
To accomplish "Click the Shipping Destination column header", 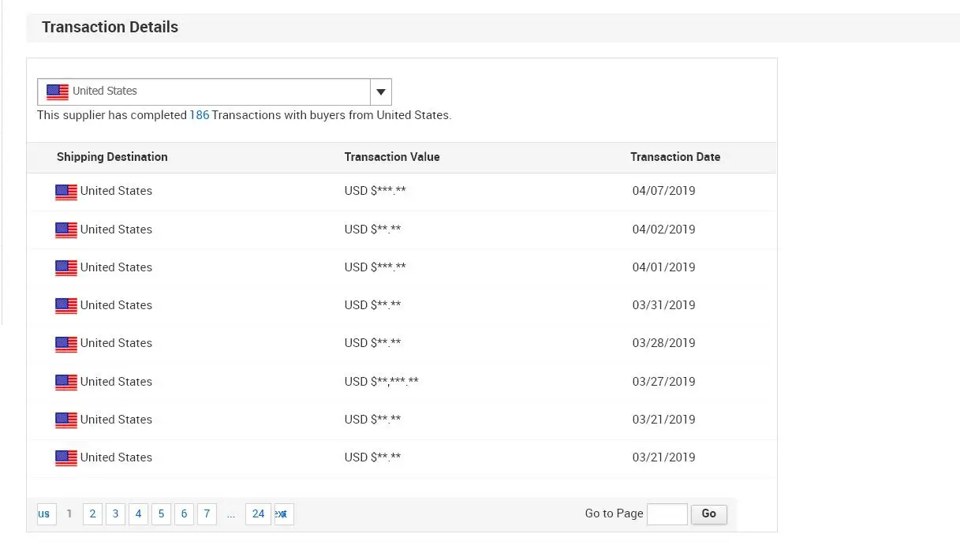I will click(x=112, y=157).
